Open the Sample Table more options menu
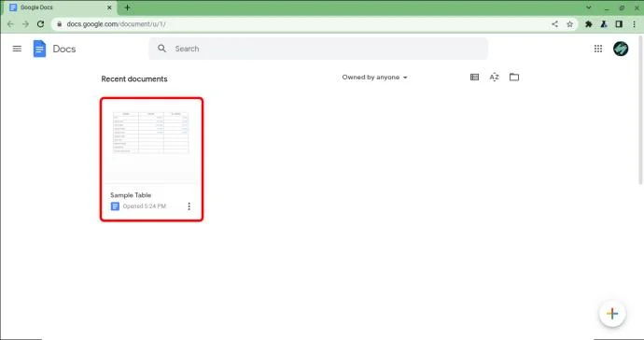This screenshot has height=340, width=644. coord(189,206)
